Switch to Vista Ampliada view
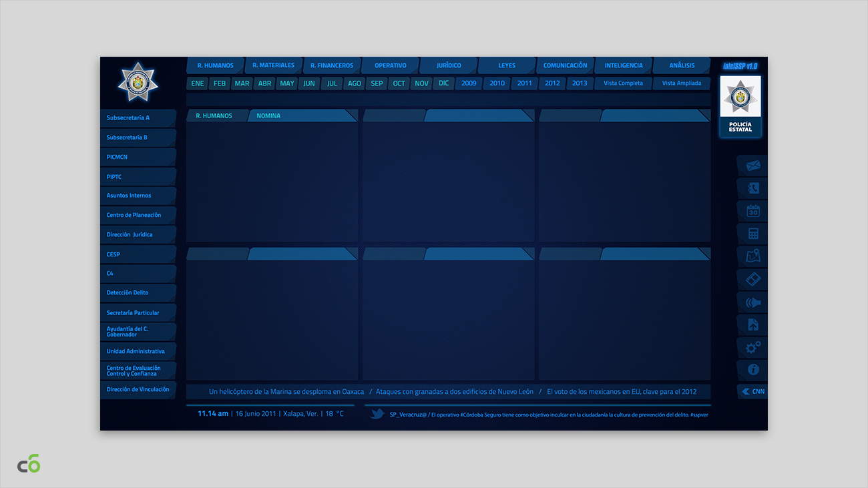The image size is (868, 488). pyautogui.click(x=681, y=83)
